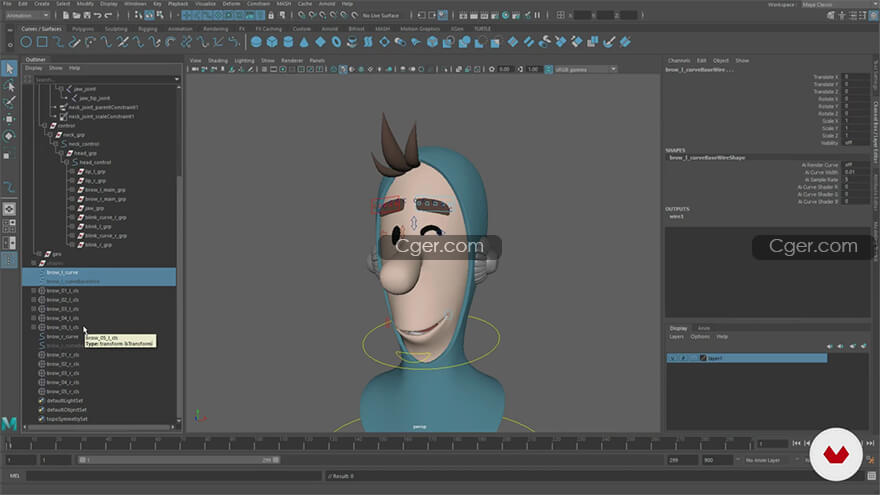Create a NURBS sphere from the shelf
This screenshot has width=880, height=495.
coord(256,42)
